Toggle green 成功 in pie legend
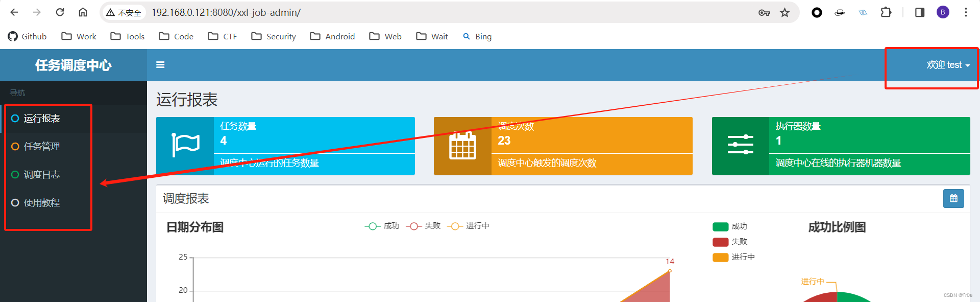The width and height of the screenshot is (980, 302). point(730,226)
